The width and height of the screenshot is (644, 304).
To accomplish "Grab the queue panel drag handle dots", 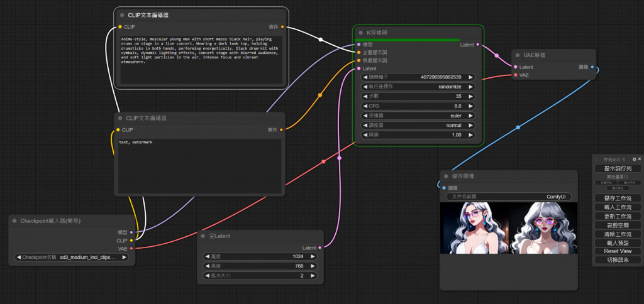I will tap(596, 159).
